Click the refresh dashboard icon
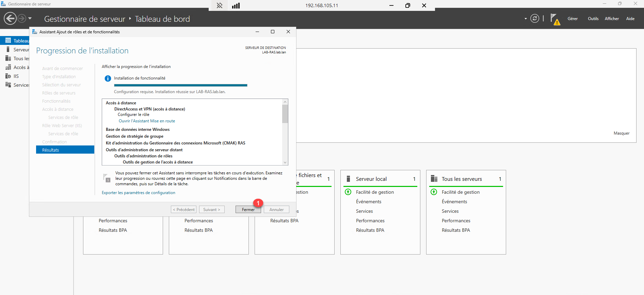 click(x=535, y=18)
